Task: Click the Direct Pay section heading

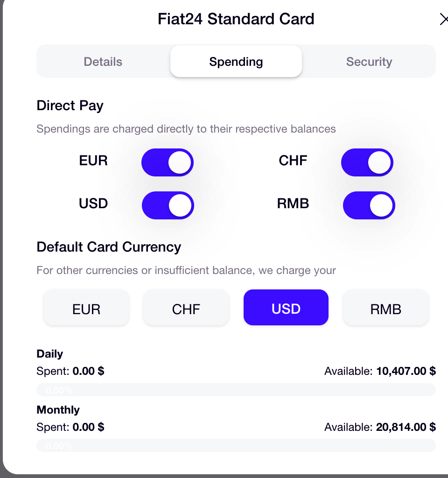Action: point(70,105)
